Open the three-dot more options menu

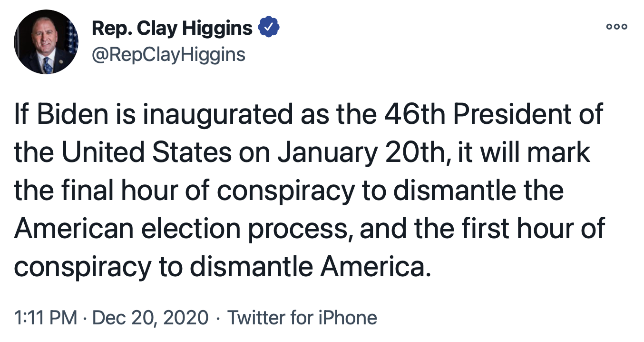point(617,27)
